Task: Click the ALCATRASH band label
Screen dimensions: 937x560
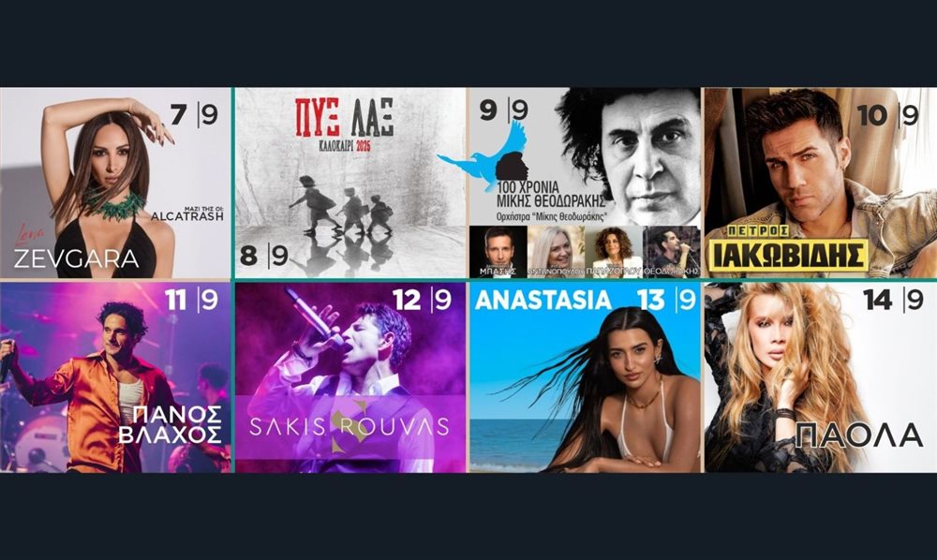Action: coord(187,215)
